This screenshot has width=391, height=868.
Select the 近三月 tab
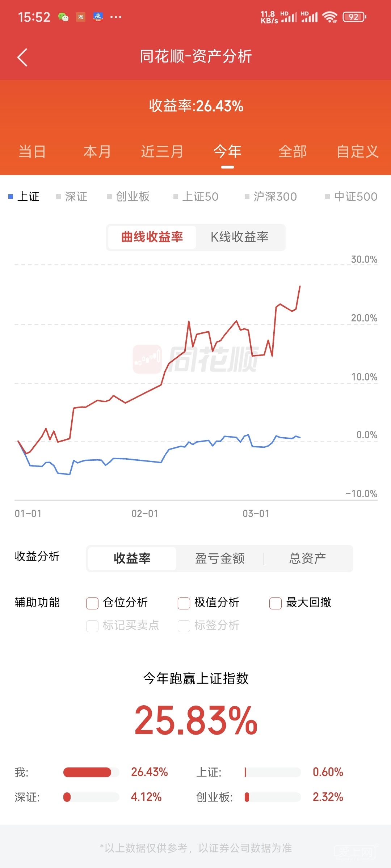click(162, 152)
